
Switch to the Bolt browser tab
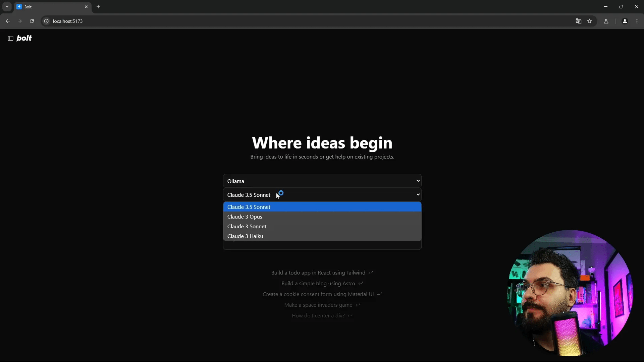[x=53, y=7]
